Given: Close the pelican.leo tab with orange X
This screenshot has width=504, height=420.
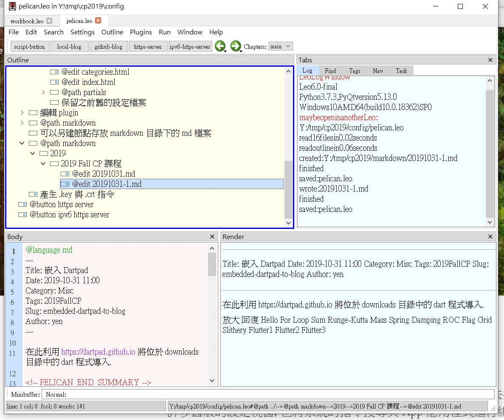Looking at the screenshot, I should [98, 21].
